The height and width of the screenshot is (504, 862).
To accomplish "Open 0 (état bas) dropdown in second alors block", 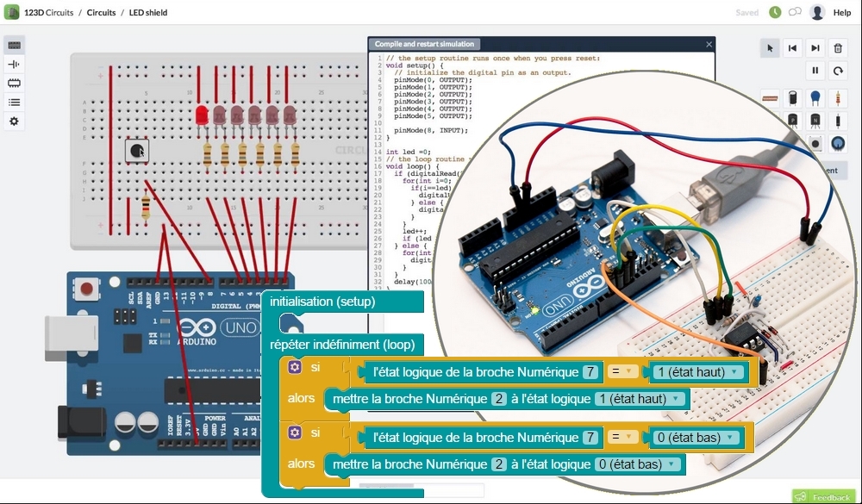I will pos(638,464).
